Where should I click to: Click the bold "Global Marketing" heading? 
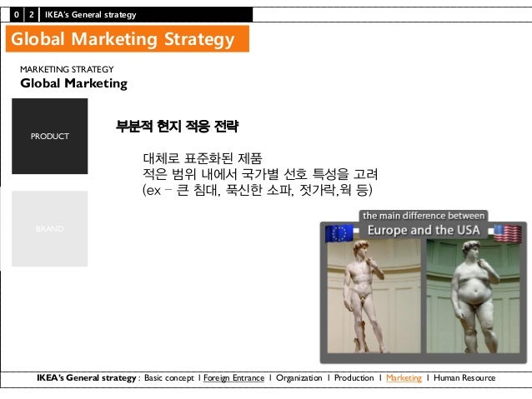tap(74, 83)
